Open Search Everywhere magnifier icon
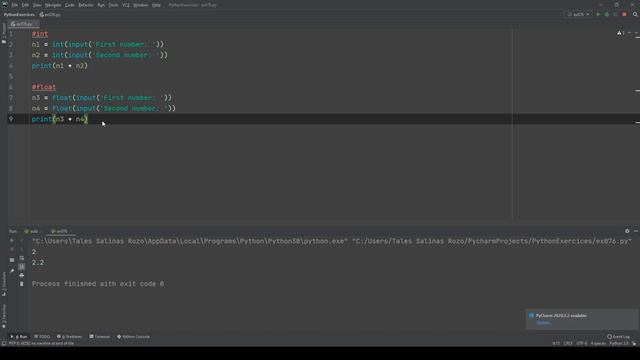The image size is (640, 360). [635, 14]
